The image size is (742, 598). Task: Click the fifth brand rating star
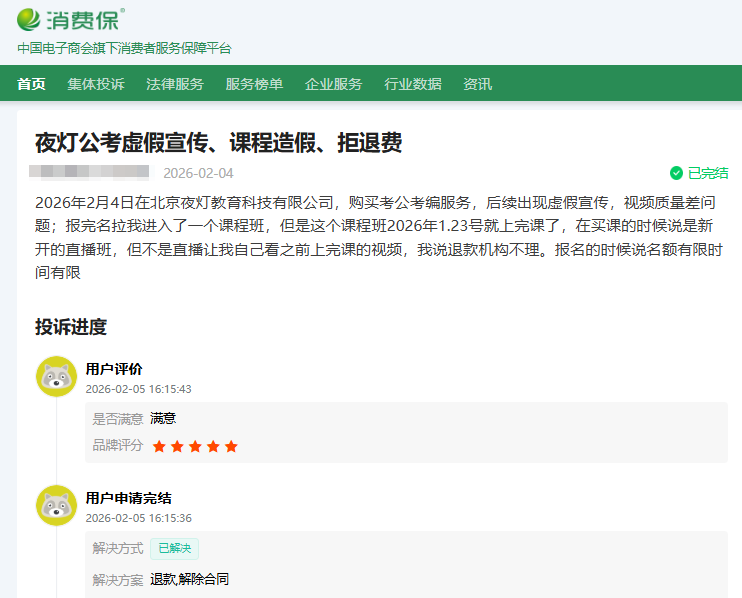click(231, 446)
